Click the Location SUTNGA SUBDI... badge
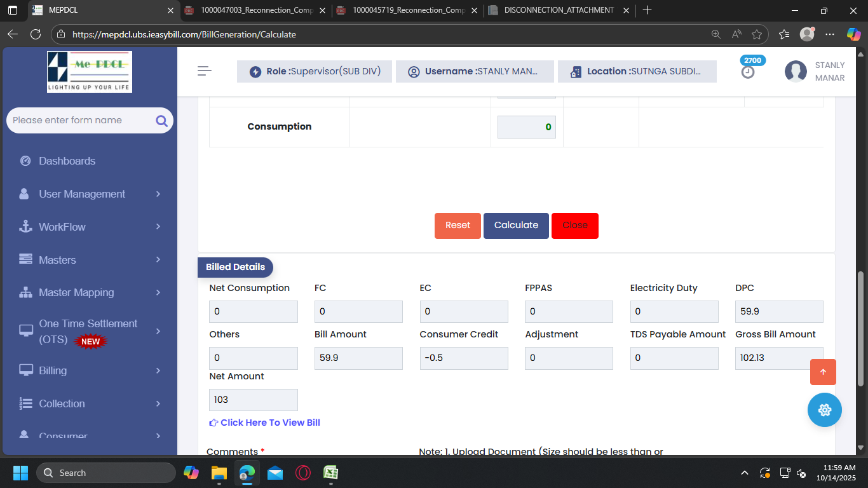This screenshot has width=868, height=488. pos(637,71)
